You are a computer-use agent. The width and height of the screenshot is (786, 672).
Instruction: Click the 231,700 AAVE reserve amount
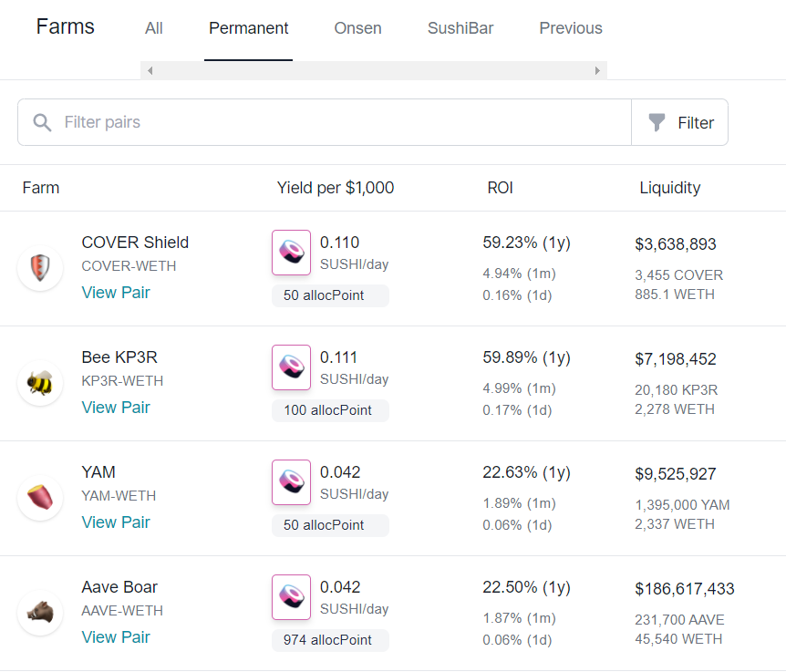[x=679, y=620]
